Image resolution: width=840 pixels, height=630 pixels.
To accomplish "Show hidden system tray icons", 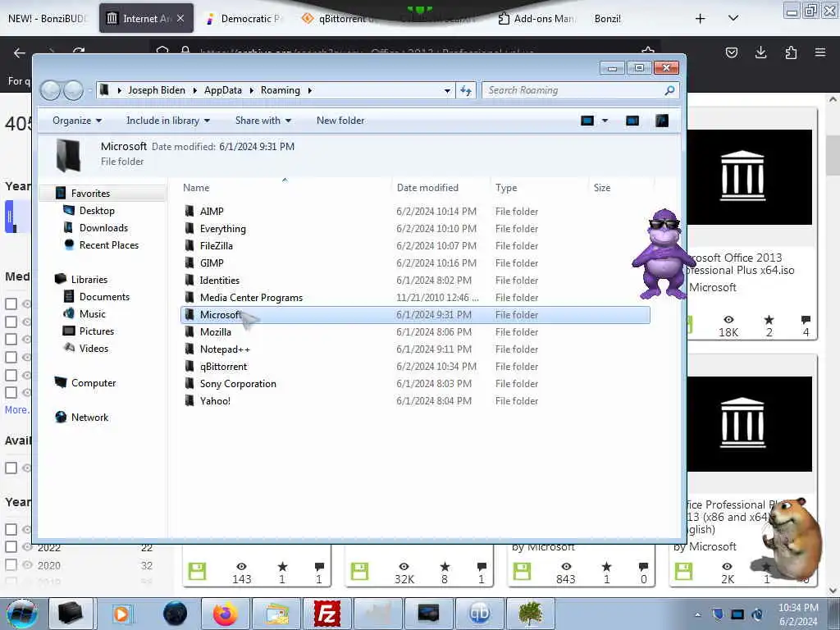I will (697, 614).
